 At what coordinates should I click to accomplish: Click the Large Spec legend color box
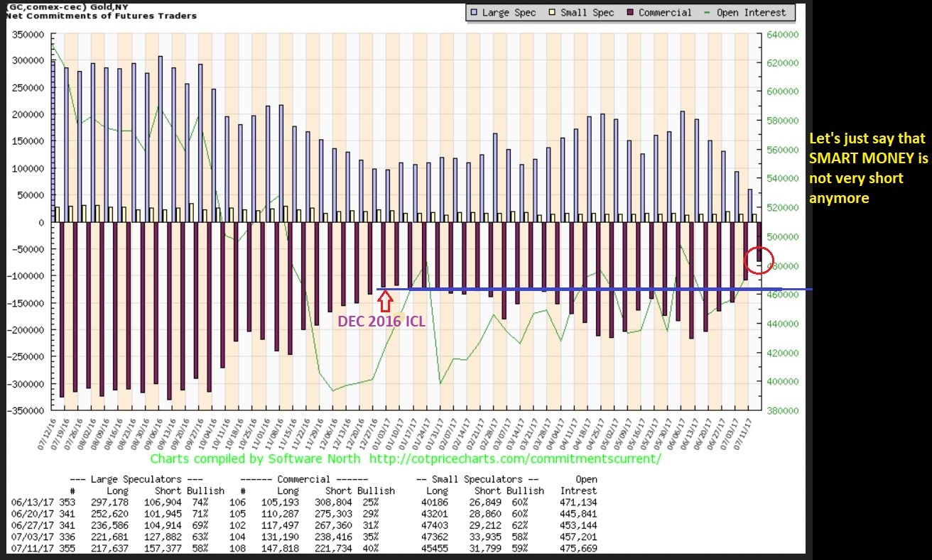click(475, 12)
